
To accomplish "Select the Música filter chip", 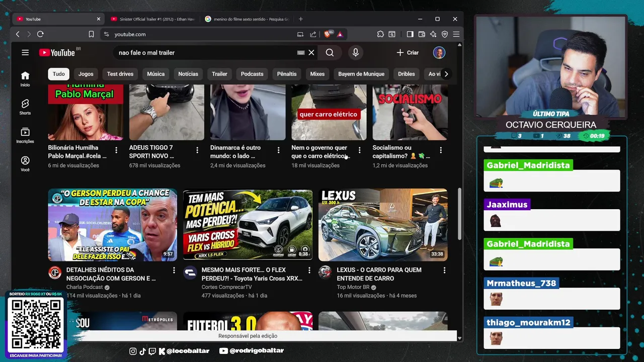I will pyautogui.click(x=156, y=74).
